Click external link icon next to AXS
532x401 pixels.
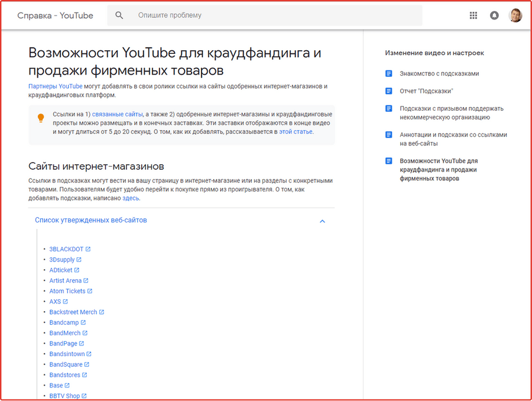click(65, 302)
